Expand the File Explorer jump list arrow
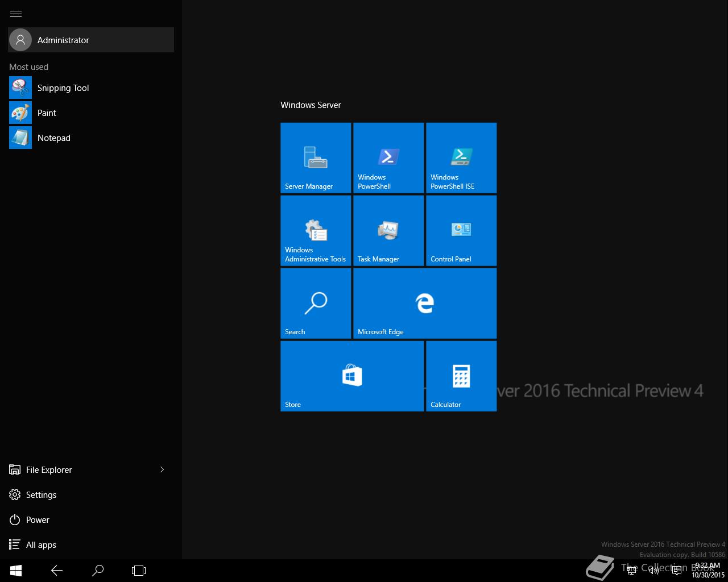This screenshot has height=582, width=728. pos(162,469)
